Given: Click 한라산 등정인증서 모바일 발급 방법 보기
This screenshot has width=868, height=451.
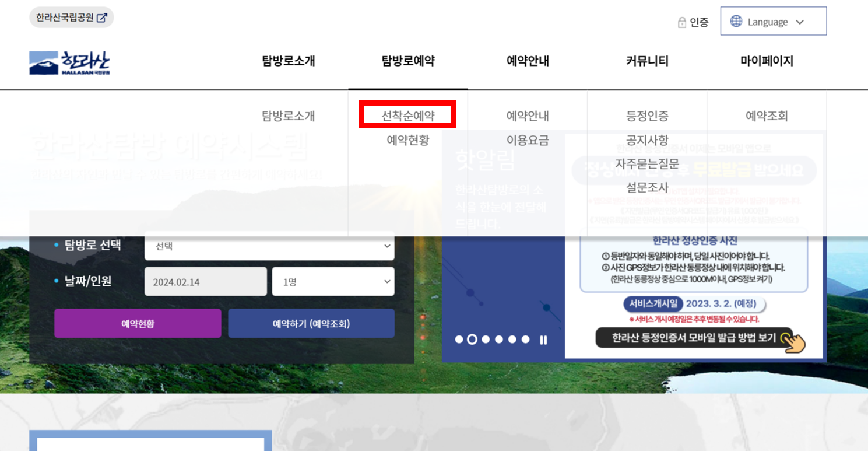Looking at the screenshot, I should click(x=694, y=338).
